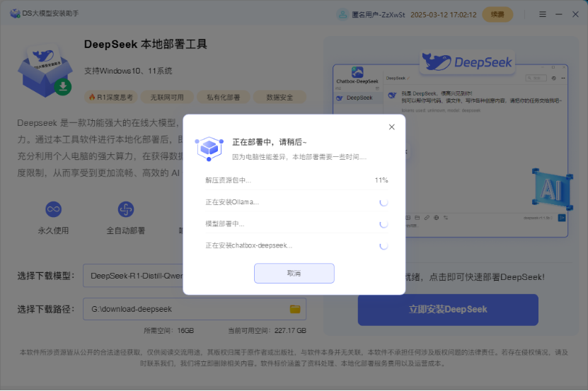Close the main application window
Viewport: 588px width, 391px height.
pos(575,14)
